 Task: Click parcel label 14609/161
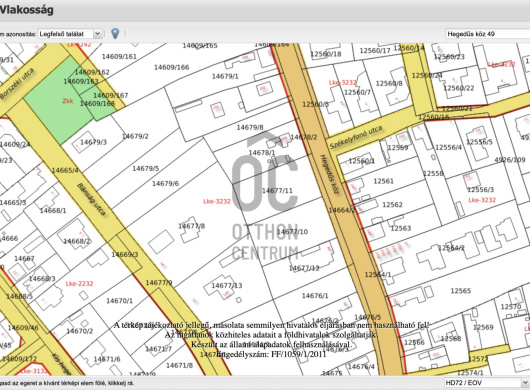(x=119, y=56)
